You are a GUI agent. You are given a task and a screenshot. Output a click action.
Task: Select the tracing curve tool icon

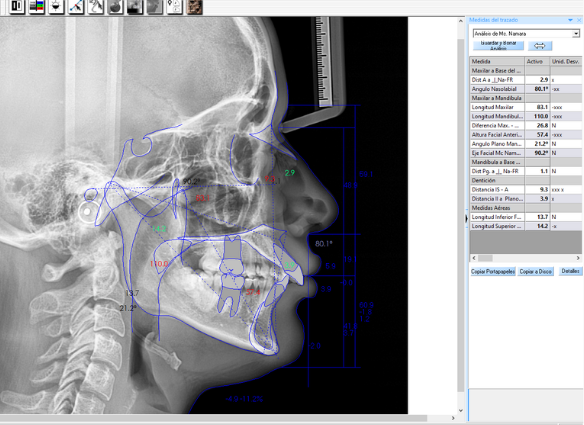click(96, 6)
